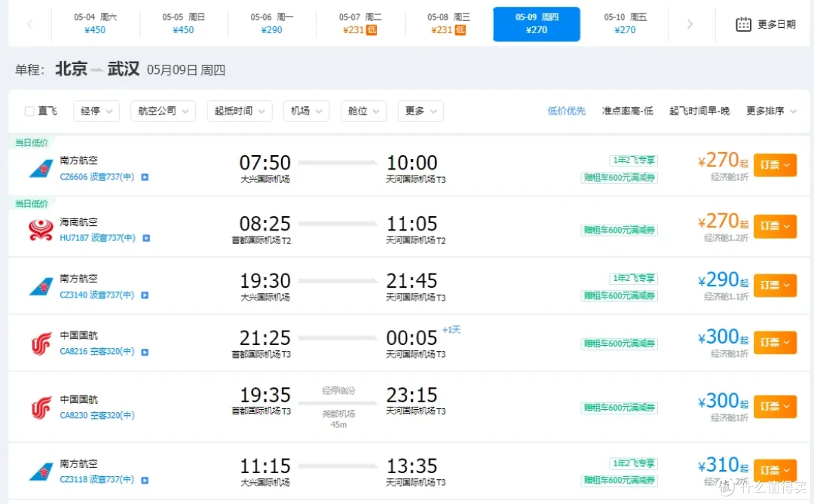
Task: Open flight number HU7187 波音737
Action: (97, 238)
